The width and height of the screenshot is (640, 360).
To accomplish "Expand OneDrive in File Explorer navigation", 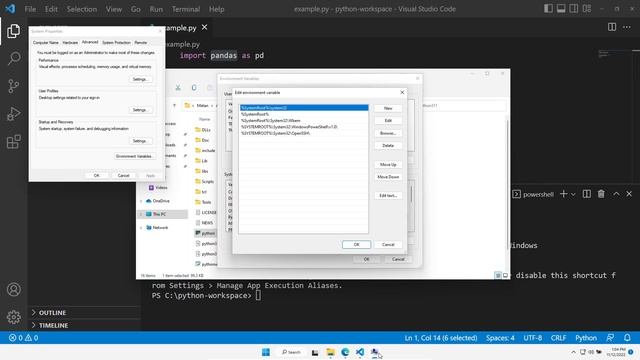I will tap(141, 201).
